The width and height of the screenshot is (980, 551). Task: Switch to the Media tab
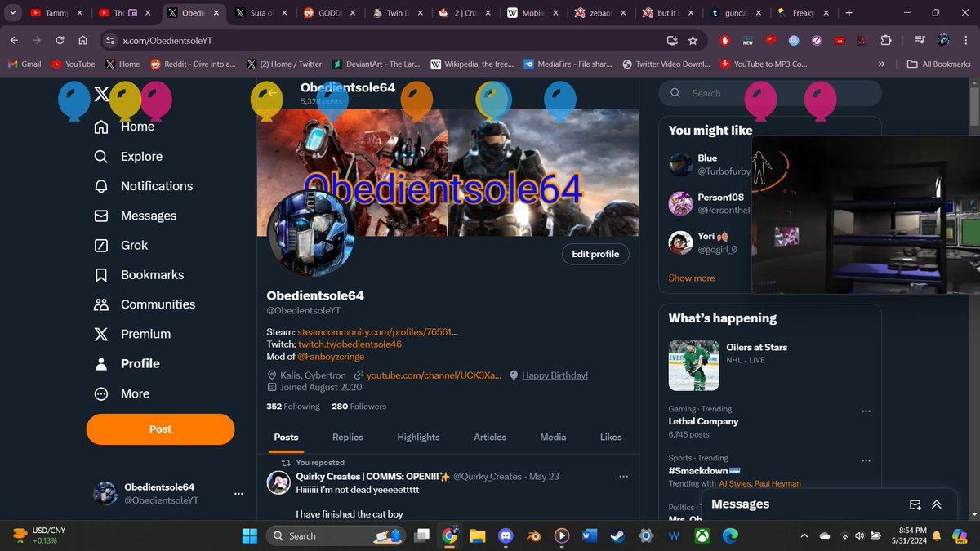pyautogui.click(x=553, y=438)
